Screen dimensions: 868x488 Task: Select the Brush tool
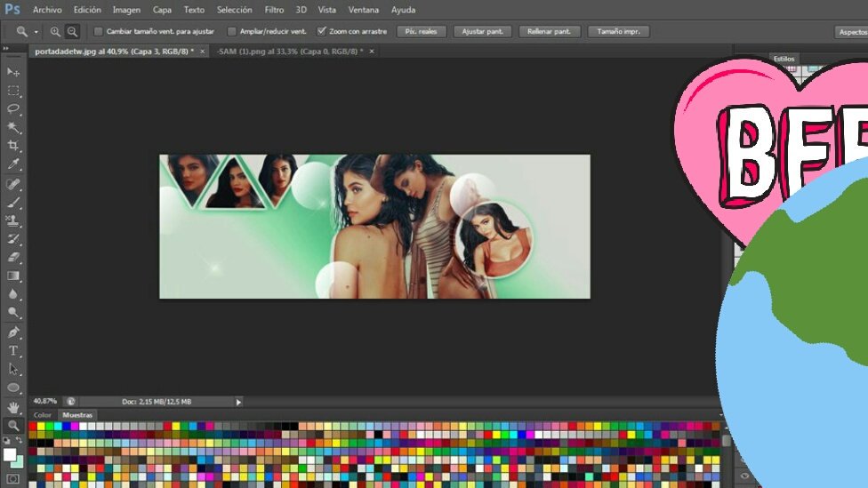(x=13, y=203)
